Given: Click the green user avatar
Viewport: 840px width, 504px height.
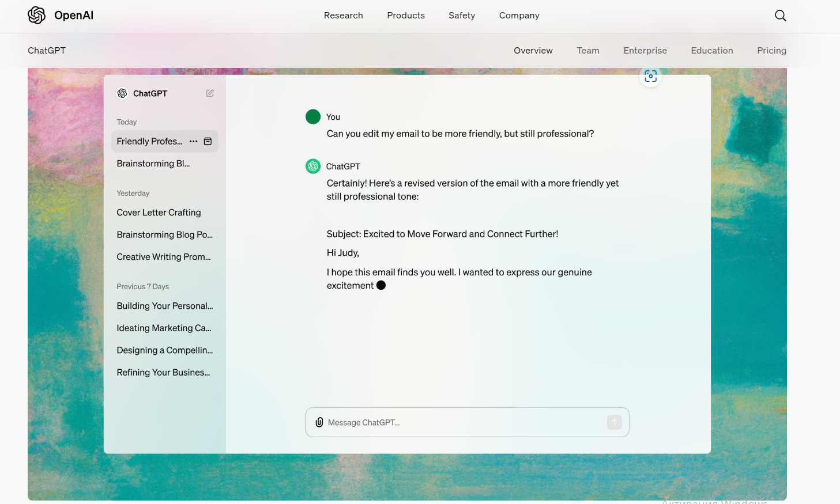Looking at the screenshot, I should coord(313,117).
